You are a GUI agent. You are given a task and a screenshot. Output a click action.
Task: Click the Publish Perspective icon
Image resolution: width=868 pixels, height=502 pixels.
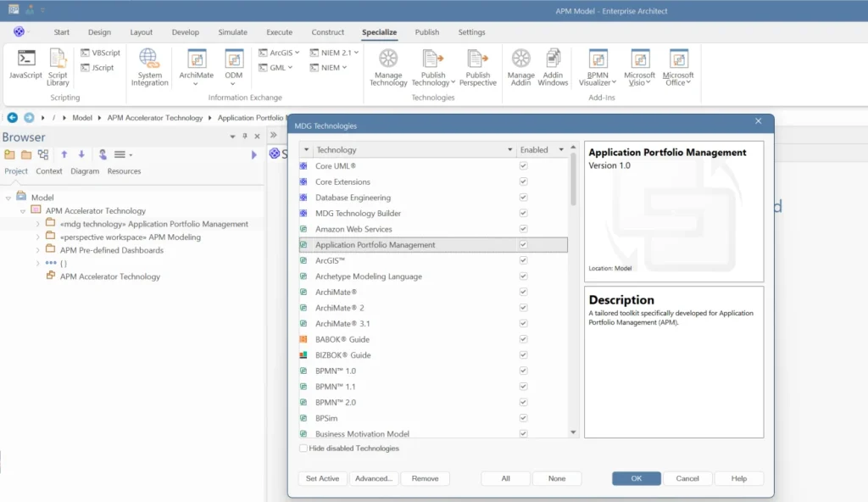[x=478, y=59]
